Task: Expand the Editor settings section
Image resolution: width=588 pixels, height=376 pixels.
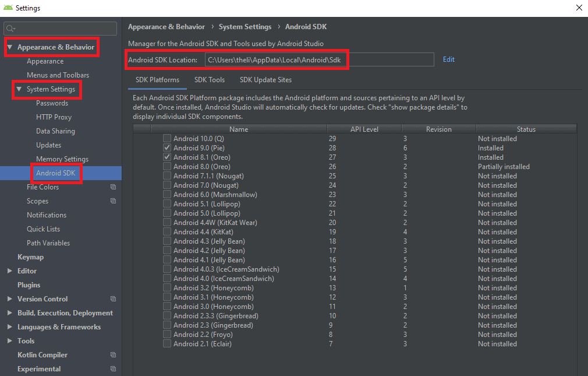Action: (x=10, y=271)
